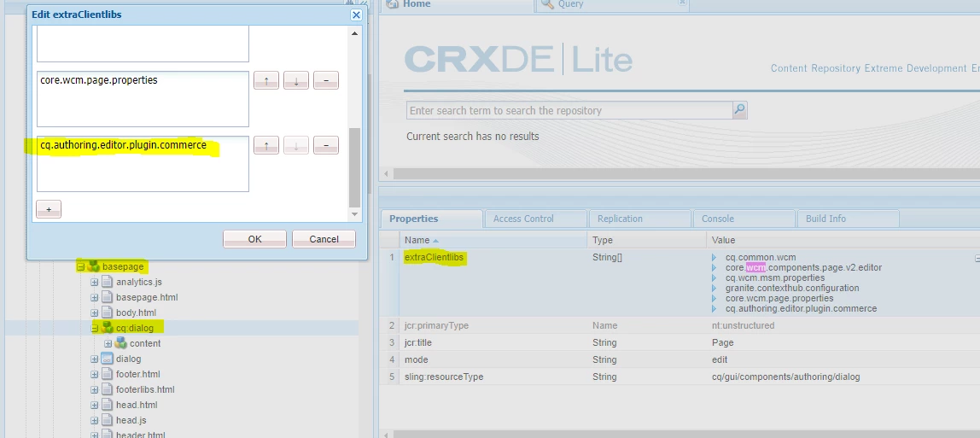Click the analytics.js file icon
Screen dimensions: 980x438
[107, 283]
